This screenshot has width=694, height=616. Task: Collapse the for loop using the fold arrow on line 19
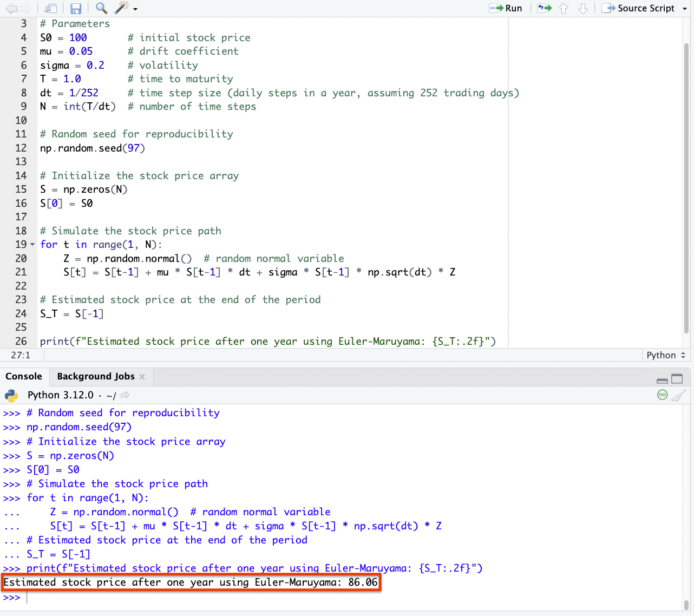pyautogui.click(x=32, y=245)
